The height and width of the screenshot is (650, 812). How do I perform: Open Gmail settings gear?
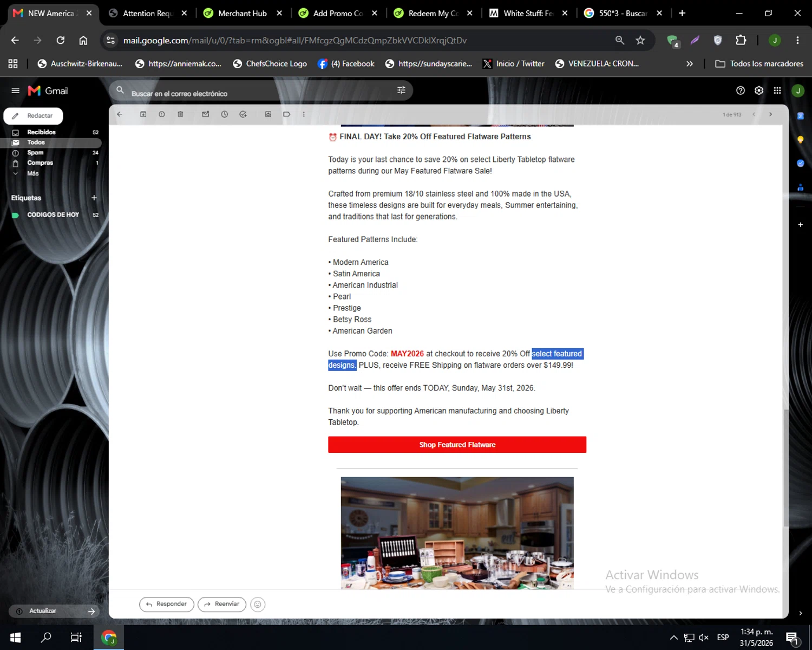pos(759,90)
